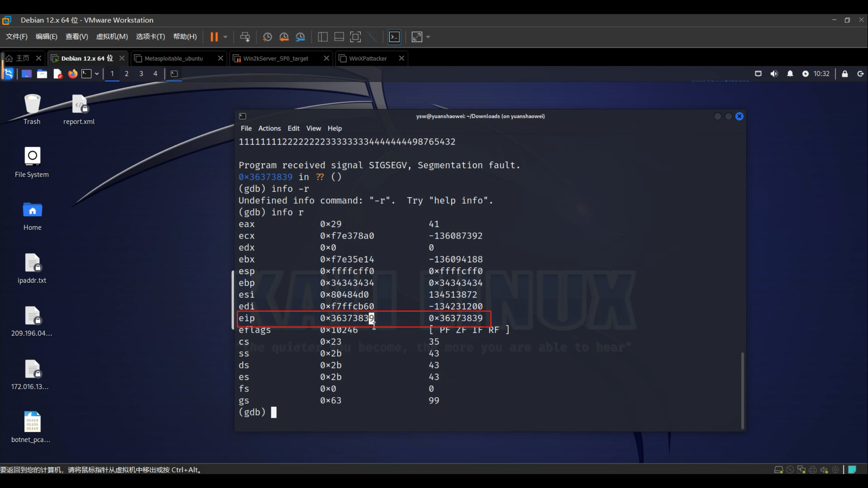Open the file manager panel icon
The image size is (868, 488).
click(42, 74)
